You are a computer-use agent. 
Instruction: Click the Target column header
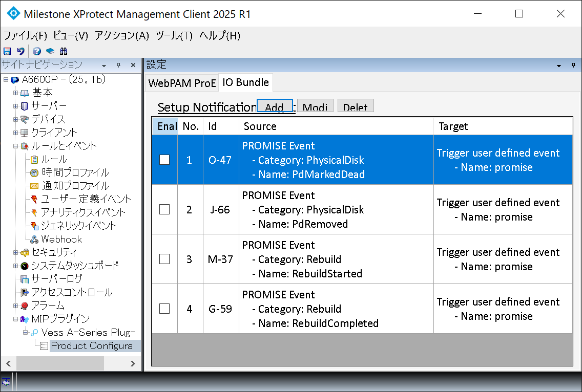point(503,126)
